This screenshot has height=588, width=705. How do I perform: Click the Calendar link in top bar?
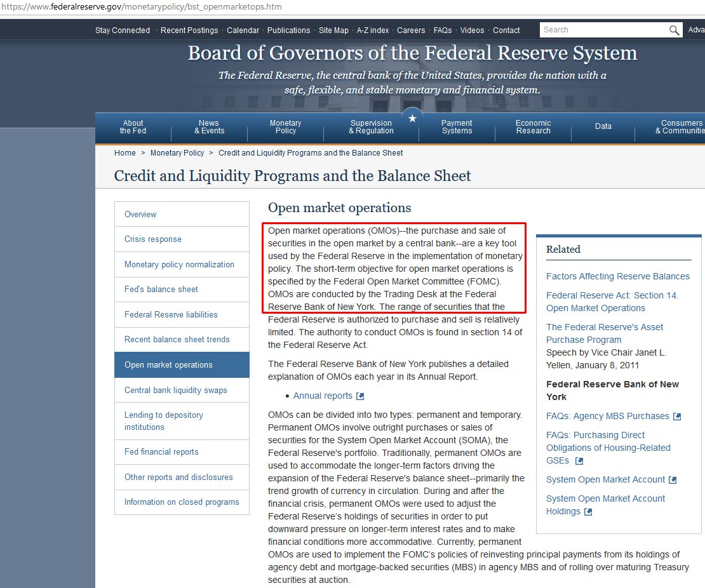click(243, 30)
